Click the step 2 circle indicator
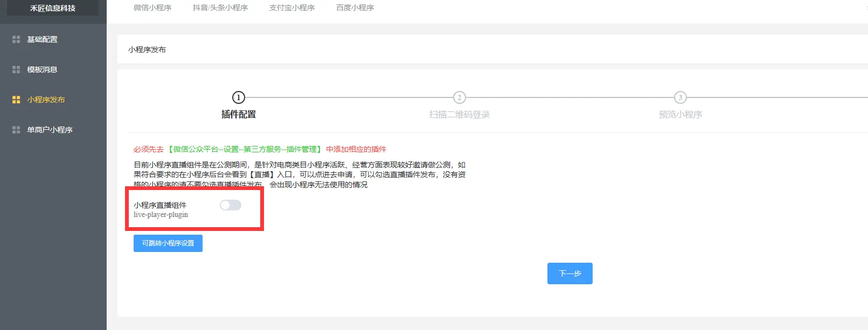This screenshot has height=330, width=868. 459,97
